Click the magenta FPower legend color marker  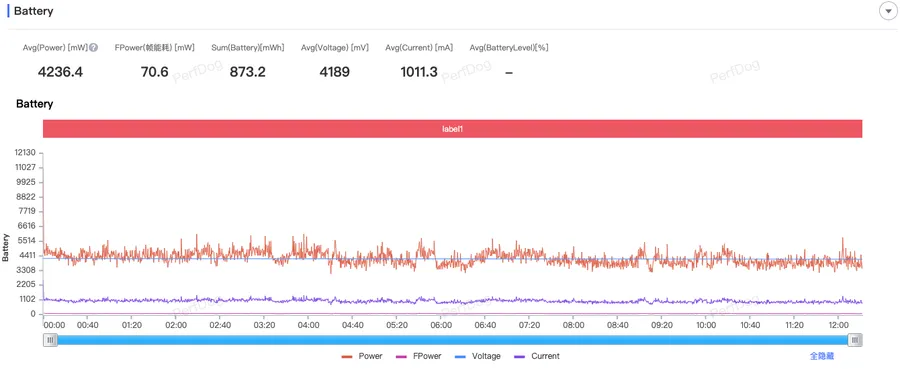[402, 357]
